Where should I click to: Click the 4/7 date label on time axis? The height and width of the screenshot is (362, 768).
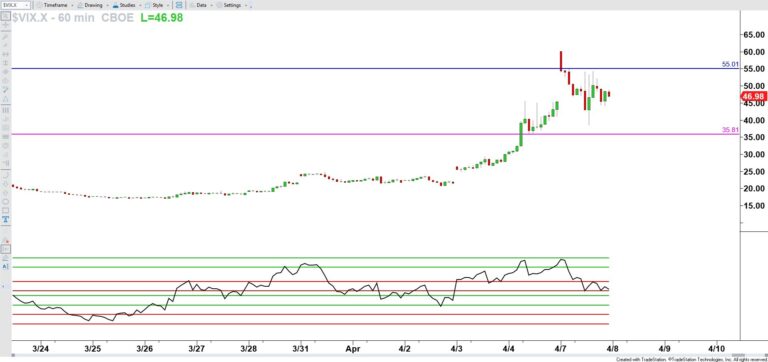point(560,349)
